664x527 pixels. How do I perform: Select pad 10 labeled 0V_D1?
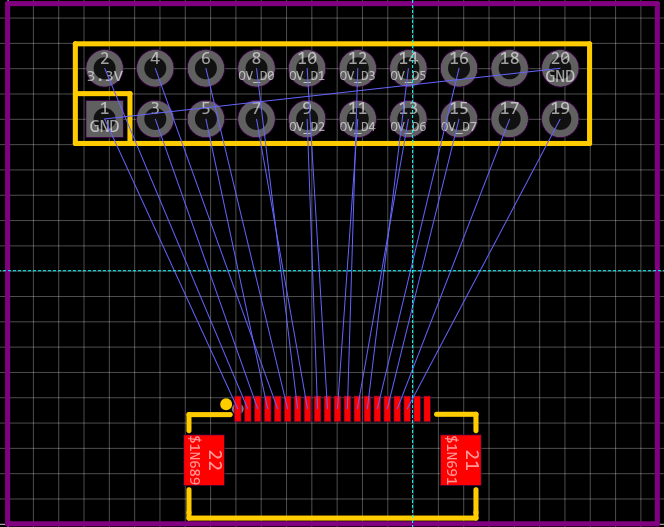[307, 68]
